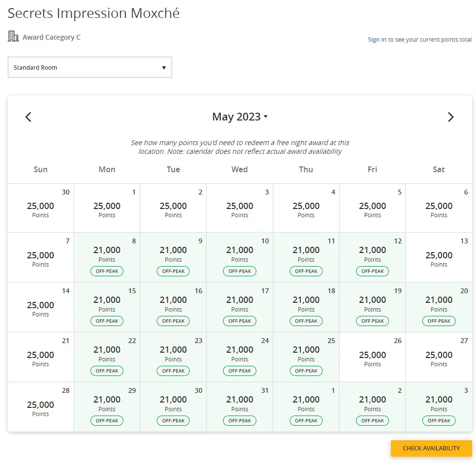
Task: Select April 30 date cell
Action: (41, 208)
